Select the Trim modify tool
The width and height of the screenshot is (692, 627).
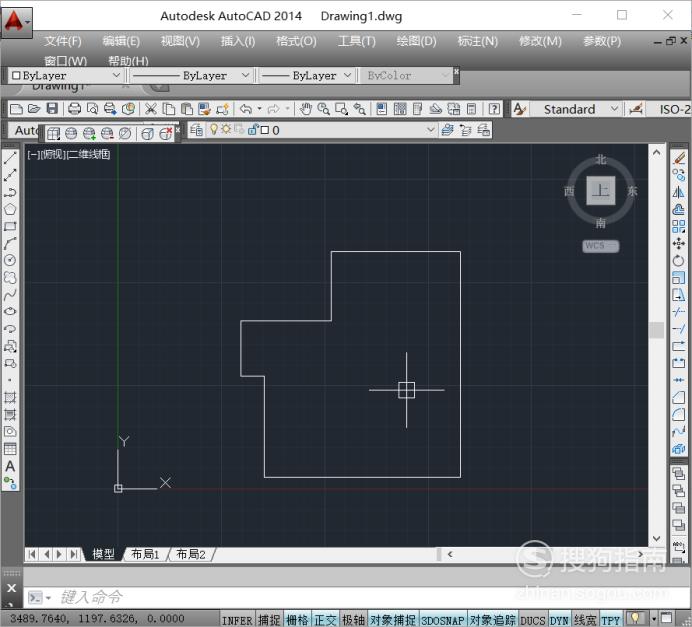[679, 312]
